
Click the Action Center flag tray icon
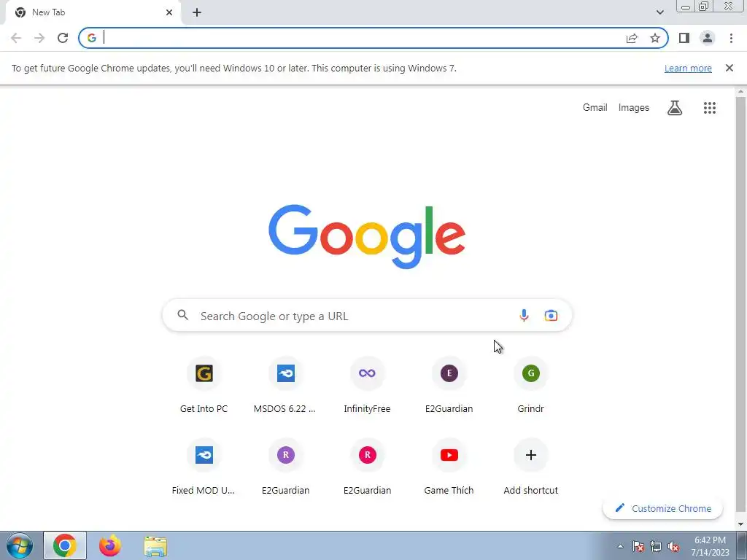[638, 547]
